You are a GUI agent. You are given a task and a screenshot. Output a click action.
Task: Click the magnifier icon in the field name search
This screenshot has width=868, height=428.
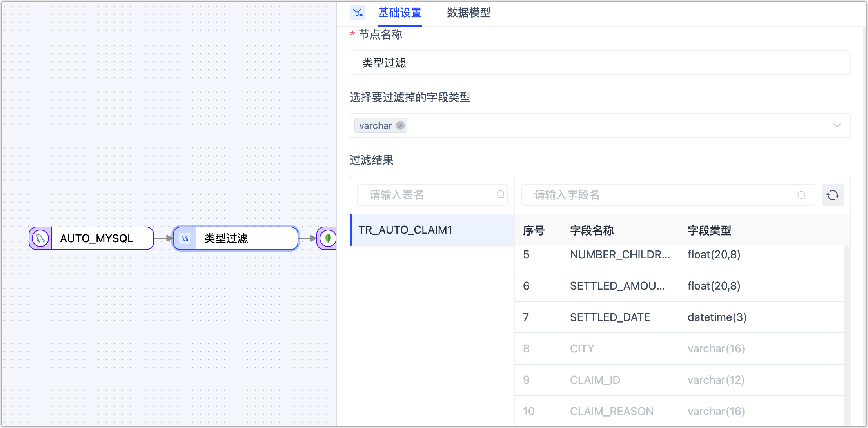click(801, 195)
